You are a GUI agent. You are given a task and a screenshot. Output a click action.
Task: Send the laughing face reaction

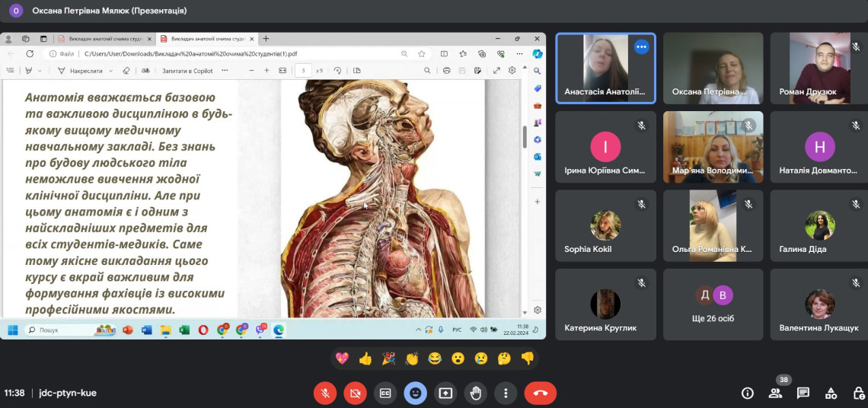435,359
